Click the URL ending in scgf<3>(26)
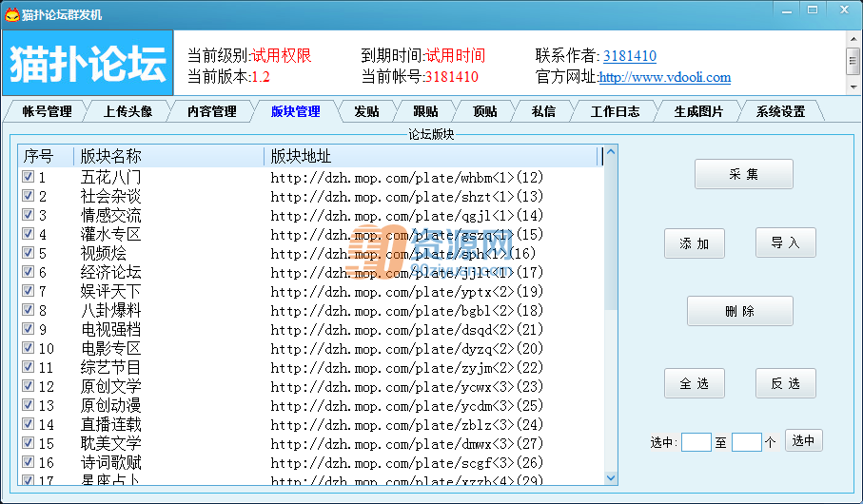The width and height of the screenshot is (863, 504). (x=406, y=463)
